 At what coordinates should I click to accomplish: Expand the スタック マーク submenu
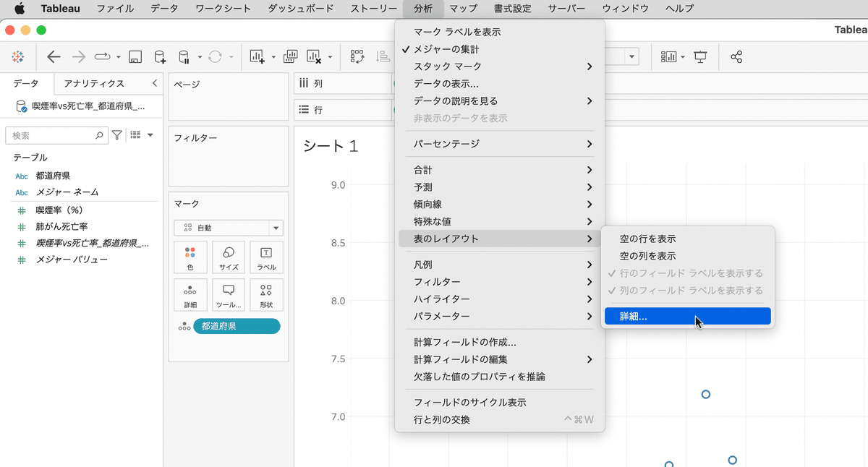[500, 67]
